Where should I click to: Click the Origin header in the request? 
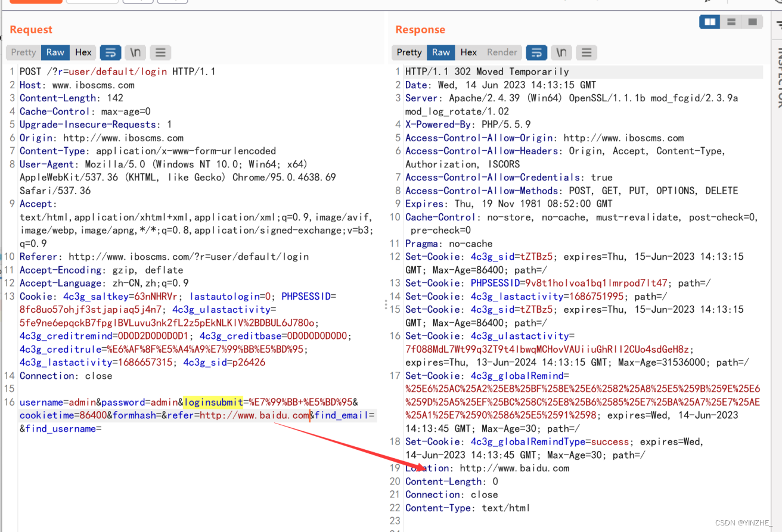point(101,138)
